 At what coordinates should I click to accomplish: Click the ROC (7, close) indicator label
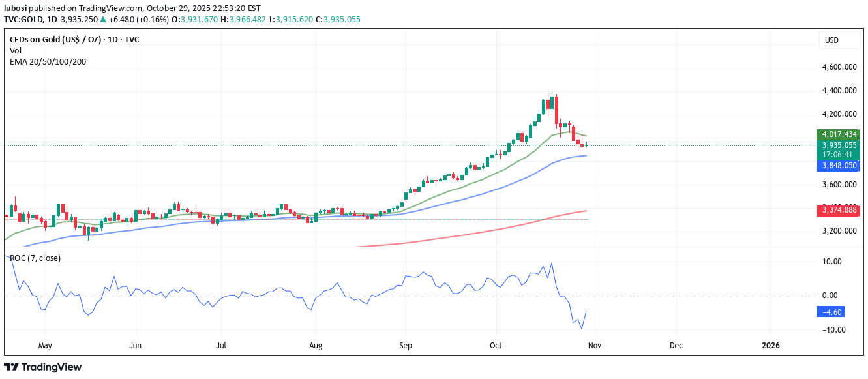tap(35, 258)
